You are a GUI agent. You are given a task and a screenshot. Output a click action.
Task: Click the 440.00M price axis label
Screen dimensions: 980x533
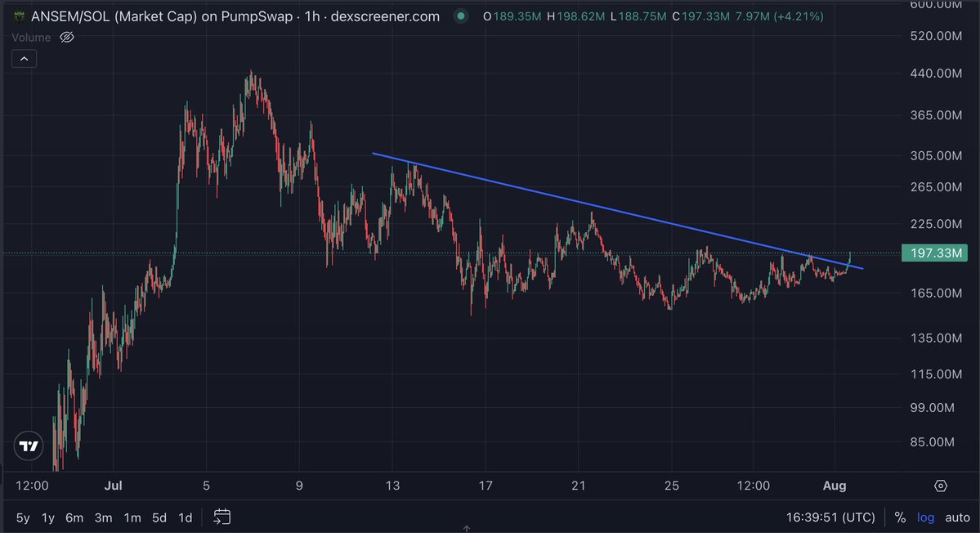point(936,73)
